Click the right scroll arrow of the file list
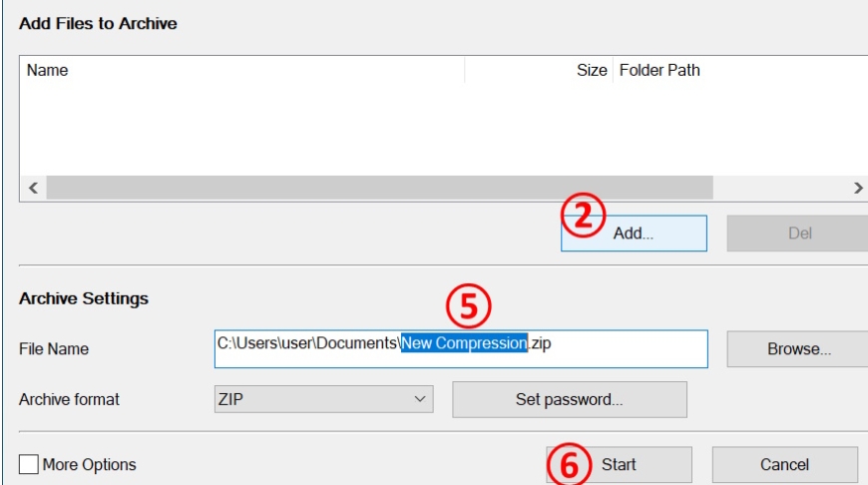 coord(857,188)
